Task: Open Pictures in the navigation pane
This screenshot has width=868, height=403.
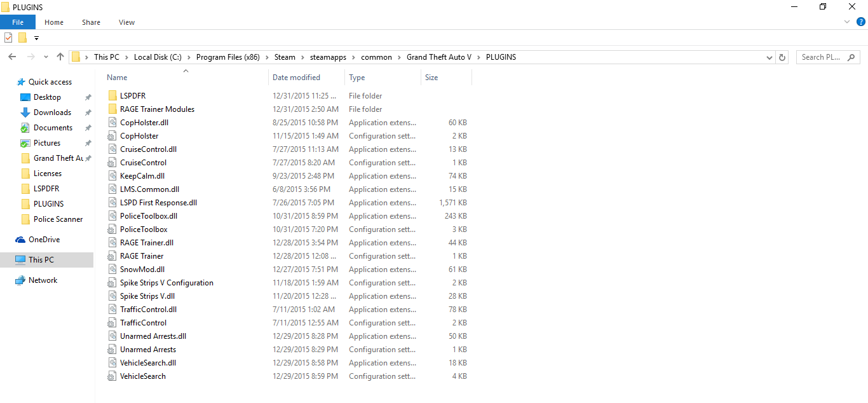Action: click(x=47, y=143)
